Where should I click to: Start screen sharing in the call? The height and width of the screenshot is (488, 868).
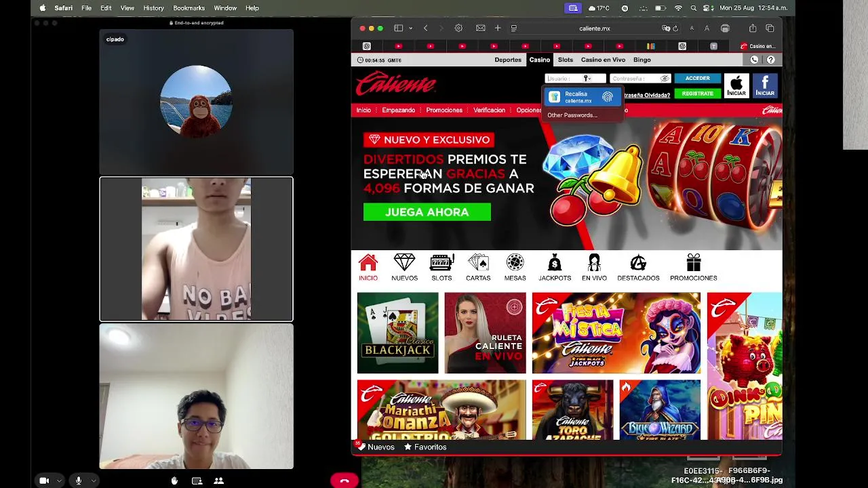coord(197,481)
